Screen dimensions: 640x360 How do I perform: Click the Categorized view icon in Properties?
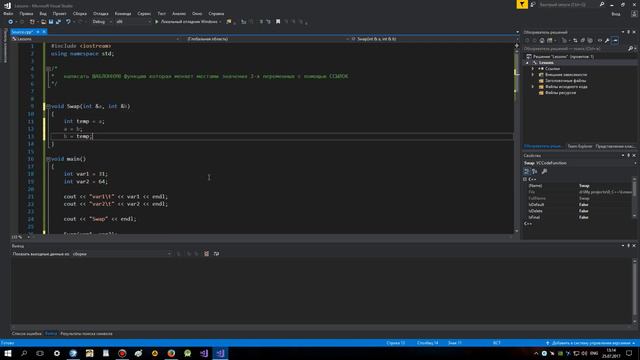click(527, 171)
